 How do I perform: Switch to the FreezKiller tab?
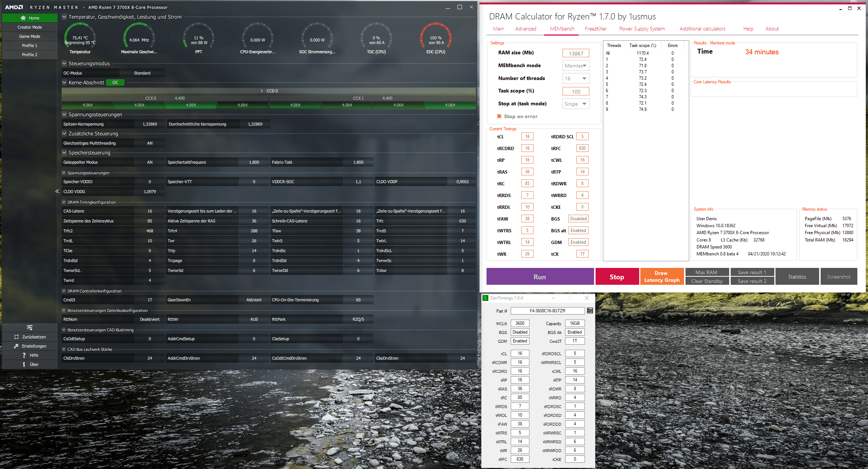[596, 29]
